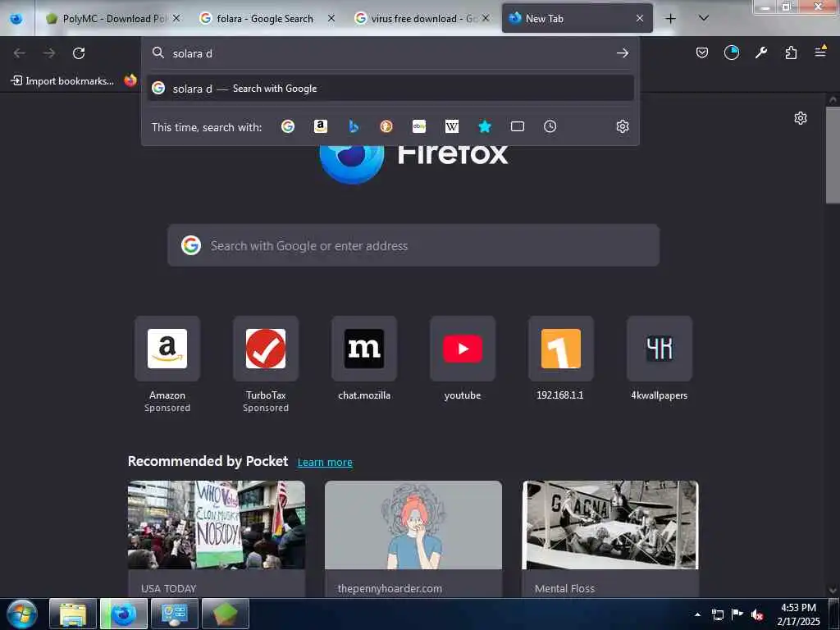Search this time with Bing icon
Screen dimensions: 840x630
click(x=353, y=126)
